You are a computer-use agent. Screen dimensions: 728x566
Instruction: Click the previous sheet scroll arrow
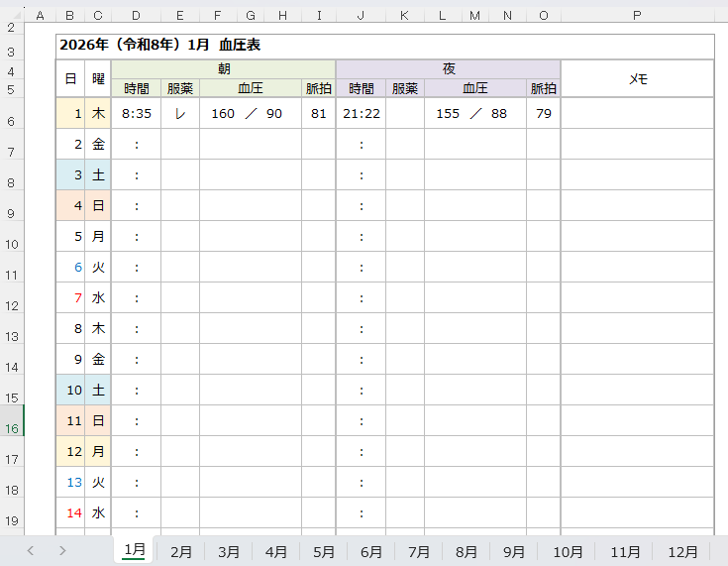(31, 551)
